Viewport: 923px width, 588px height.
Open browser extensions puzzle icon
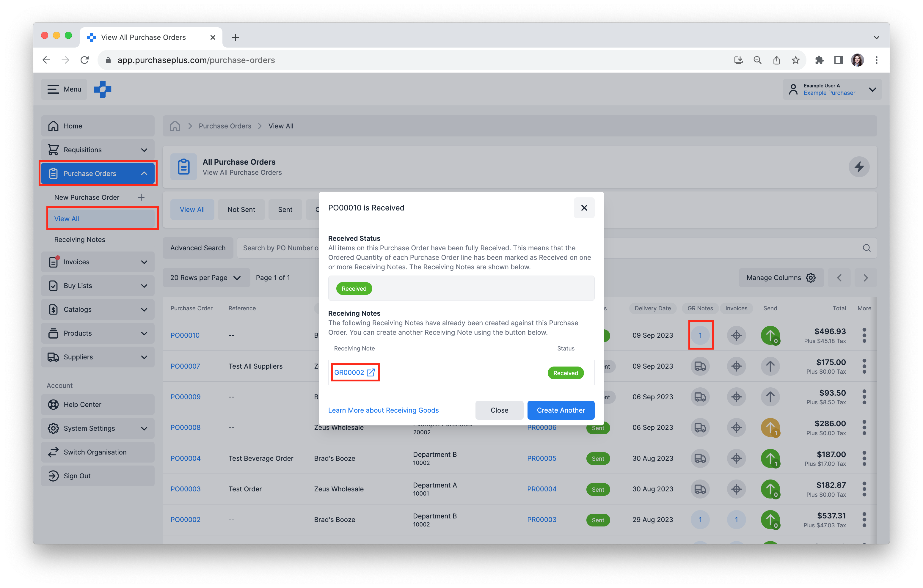[819, 60]
